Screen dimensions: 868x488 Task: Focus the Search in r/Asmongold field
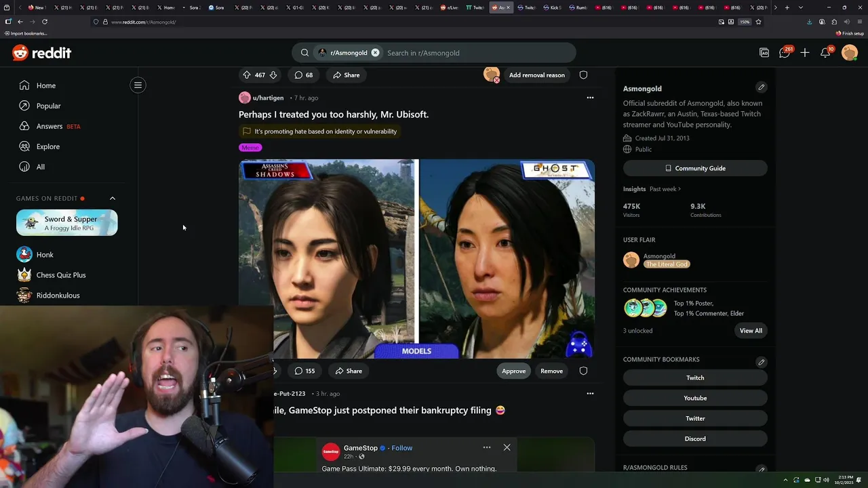coord(477,53)
